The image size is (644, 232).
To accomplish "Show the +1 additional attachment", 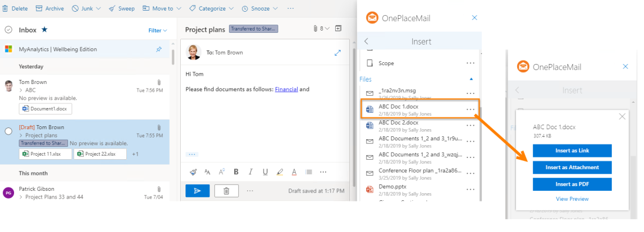I will (135, 154).
